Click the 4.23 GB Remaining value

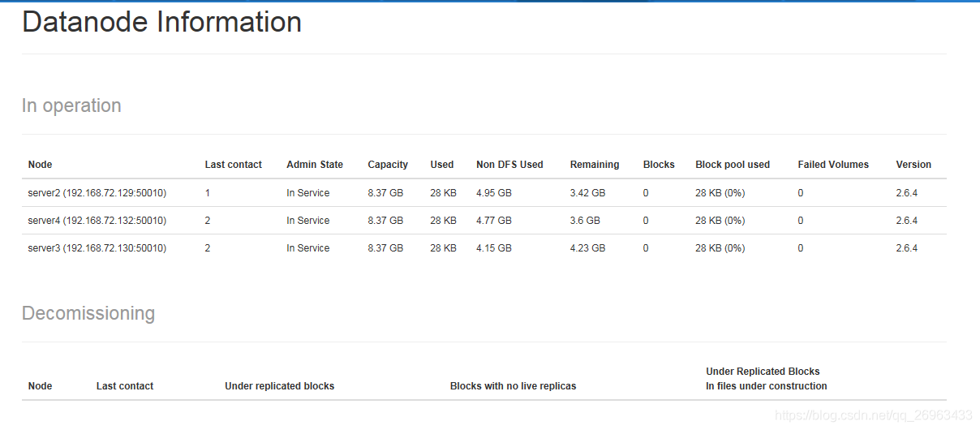point(587,248)
